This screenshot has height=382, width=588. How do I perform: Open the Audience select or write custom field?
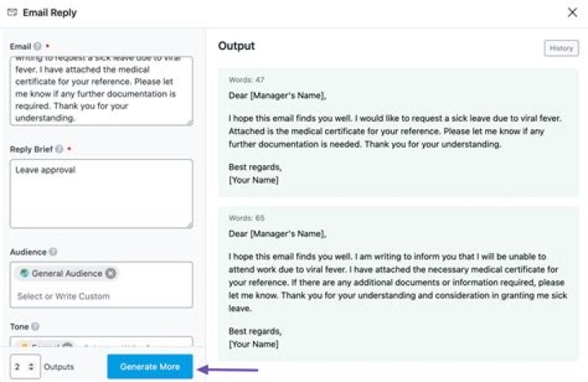coord(101,295)
